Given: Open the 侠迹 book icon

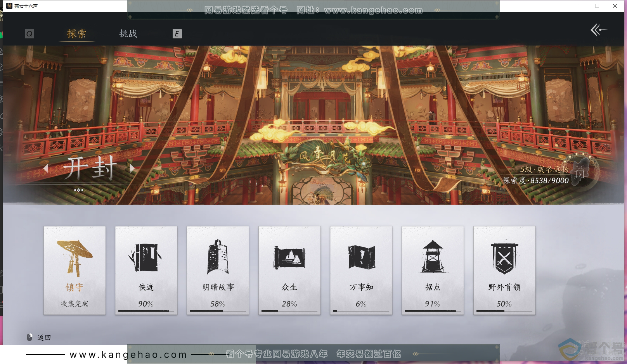Looking at the screenshot, I should [145, 257].
